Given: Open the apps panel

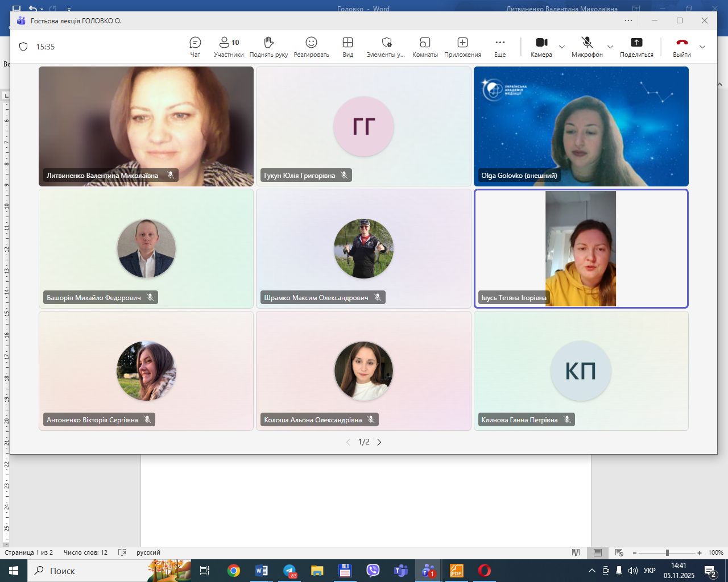Looking at the screenshot, I should pyautogui.click(x=462, y=47).
